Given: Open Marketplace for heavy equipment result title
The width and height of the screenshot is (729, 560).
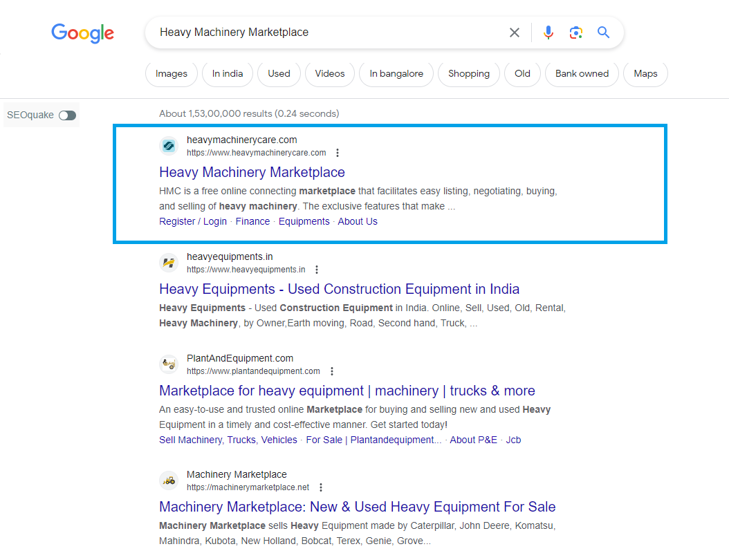Looking at the screenshot, I should 347,391.
